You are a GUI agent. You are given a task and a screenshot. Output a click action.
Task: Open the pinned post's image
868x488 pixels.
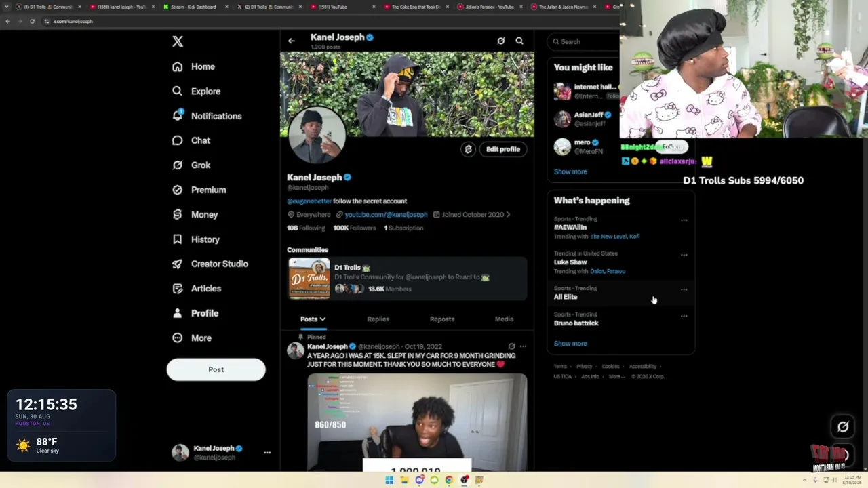pyautogui.click(x=417, y=422)
